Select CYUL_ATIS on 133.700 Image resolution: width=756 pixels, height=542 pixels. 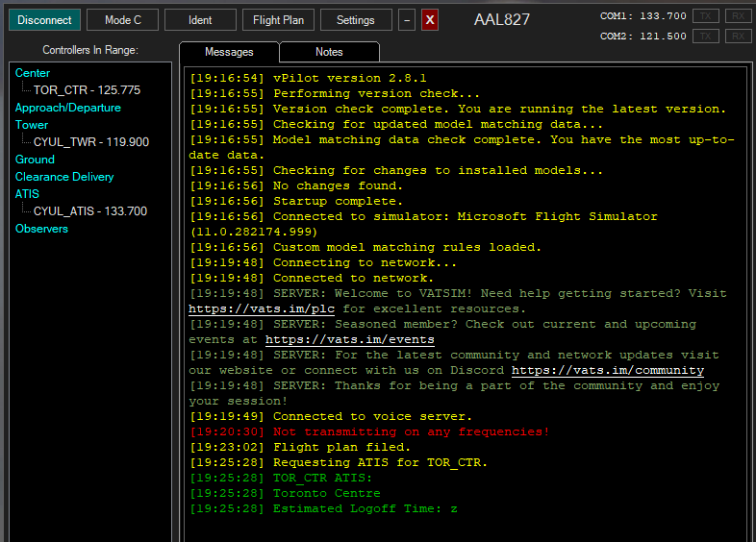[x=90, y=211]
